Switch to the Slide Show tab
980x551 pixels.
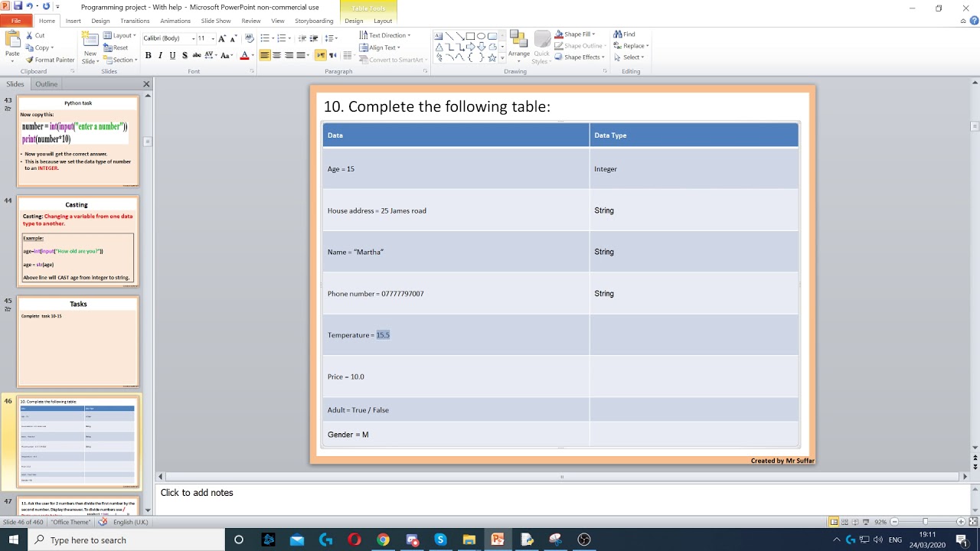[216, 21]
